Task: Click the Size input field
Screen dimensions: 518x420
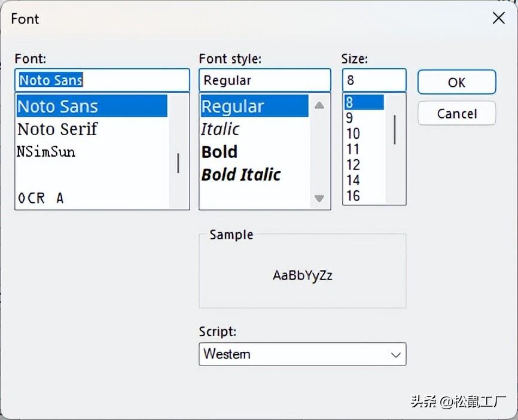Action: (x=374, y=80)
